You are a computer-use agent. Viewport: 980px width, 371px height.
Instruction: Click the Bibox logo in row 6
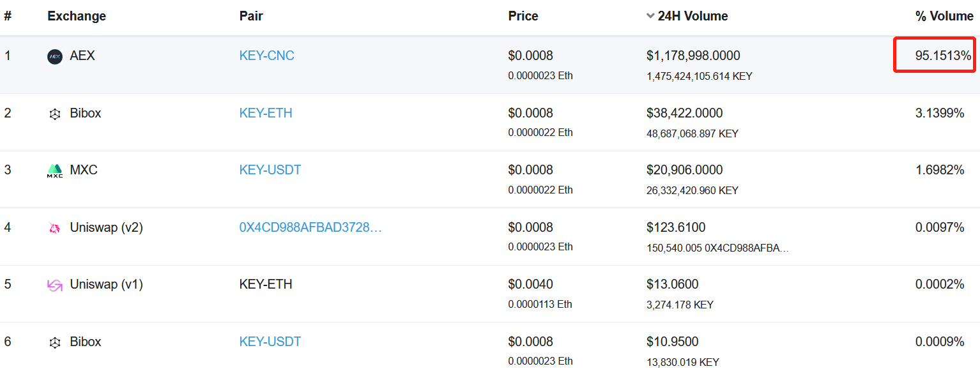pos(55,343)
